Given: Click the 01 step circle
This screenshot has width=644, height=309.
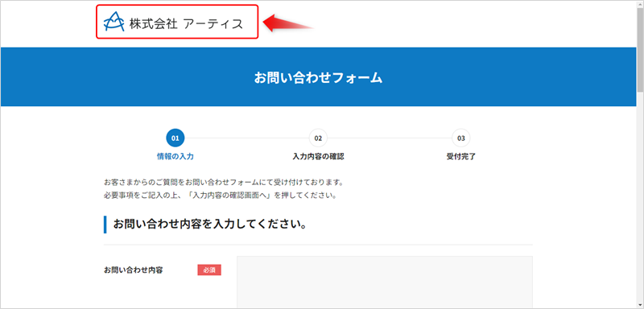Looking at the screenshot, I should tap(175, 138).
